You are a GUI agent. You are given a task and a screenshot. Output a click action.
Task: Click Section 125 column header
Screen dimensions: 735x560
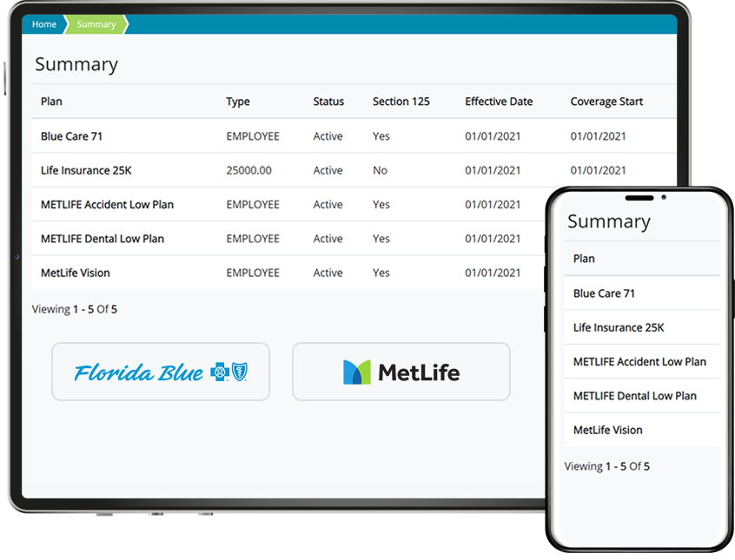[401, 102]
